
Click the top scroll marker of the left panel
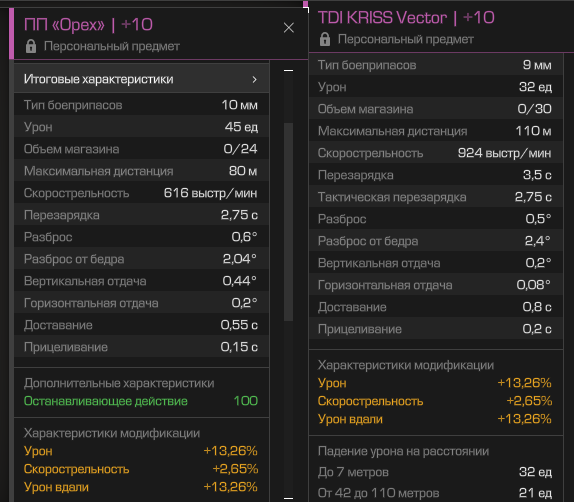click(288, 70)
